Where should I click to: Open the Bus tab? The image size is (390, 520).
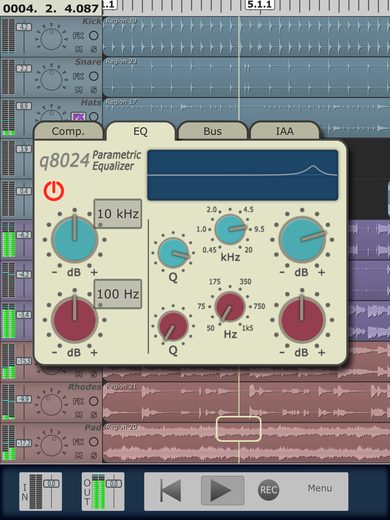coord(212,131)
